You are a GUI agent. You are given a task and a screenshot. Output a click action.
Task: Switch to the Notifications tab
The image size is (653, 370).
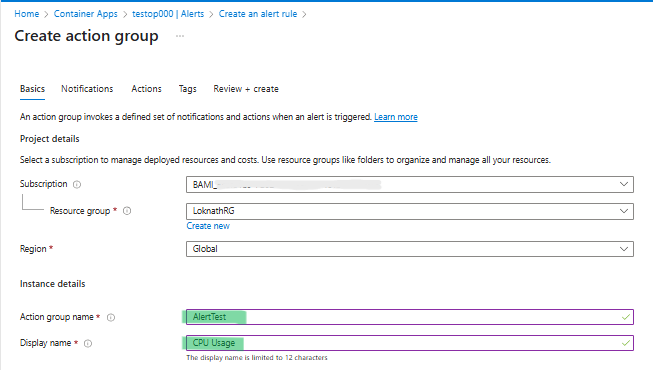[x=87, y=89]
